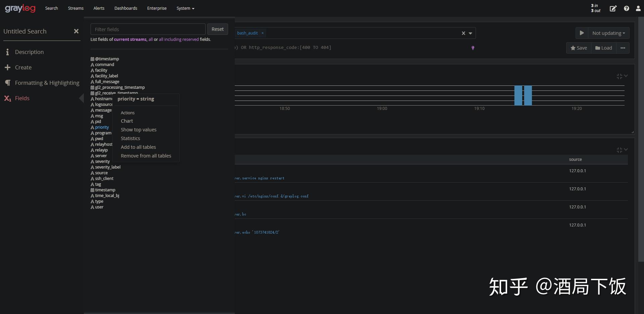The height and width of the screenshot is (314, 644).
Task: Select the @timestamp field
Action: point(107,59)
